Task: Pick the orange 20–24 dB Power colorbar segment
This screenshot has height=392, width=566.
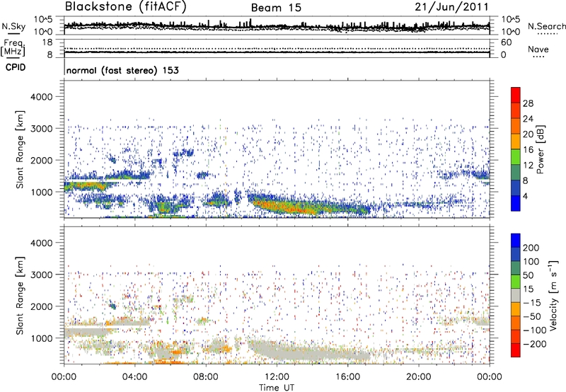Action: click(x=516, y=126)
